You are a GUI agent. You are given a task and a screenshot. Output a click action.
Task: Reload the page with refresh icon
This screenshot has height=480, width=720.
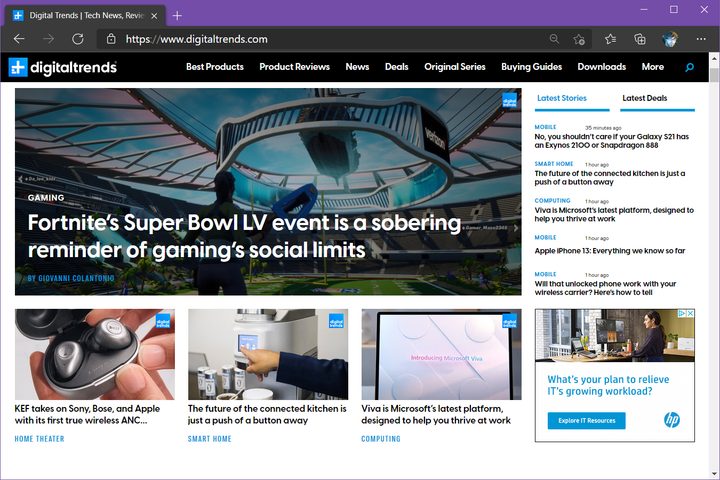[x=78, y=39]
